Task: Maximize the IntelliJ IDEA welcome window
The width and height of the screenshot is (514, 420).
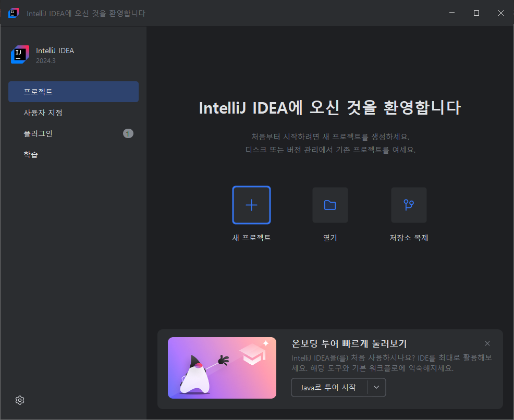Action: (x=476, y=13)
